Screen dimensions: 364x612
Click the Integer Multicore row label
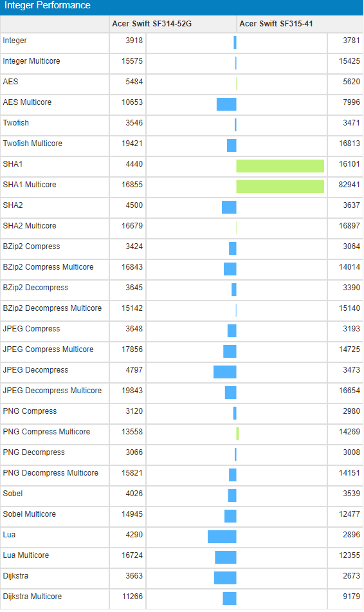(x=32, y=61)
